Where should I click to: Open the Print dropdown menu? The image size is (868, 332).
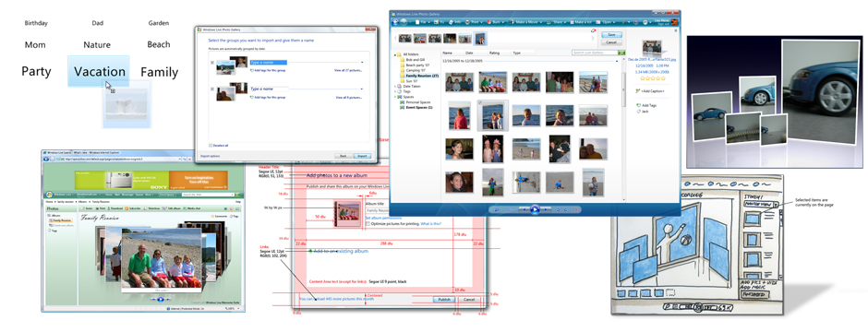click(474, 22)
